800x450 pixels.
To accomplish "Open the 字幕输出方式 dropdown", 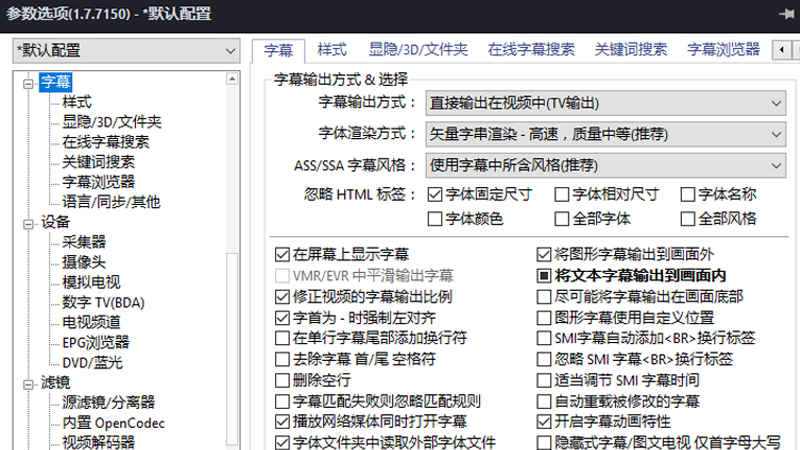I will [x=604, y=102].
